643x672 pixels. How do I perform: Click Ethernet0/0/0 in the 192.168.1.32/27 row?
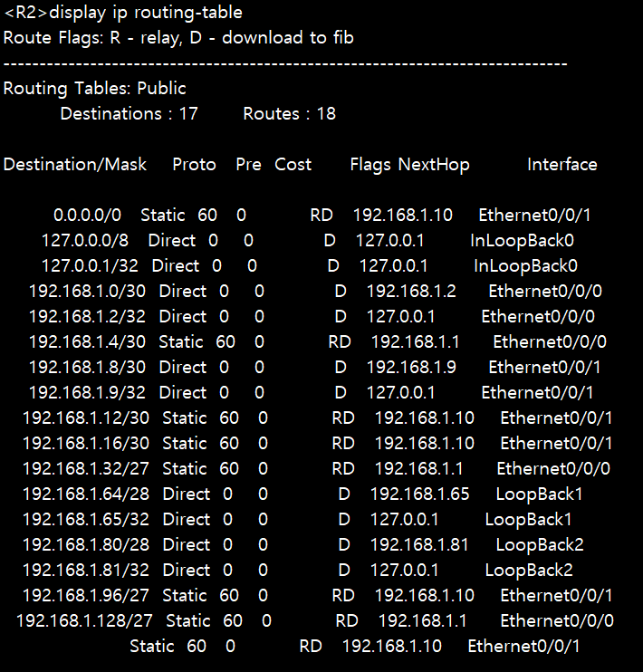[553, 468]
